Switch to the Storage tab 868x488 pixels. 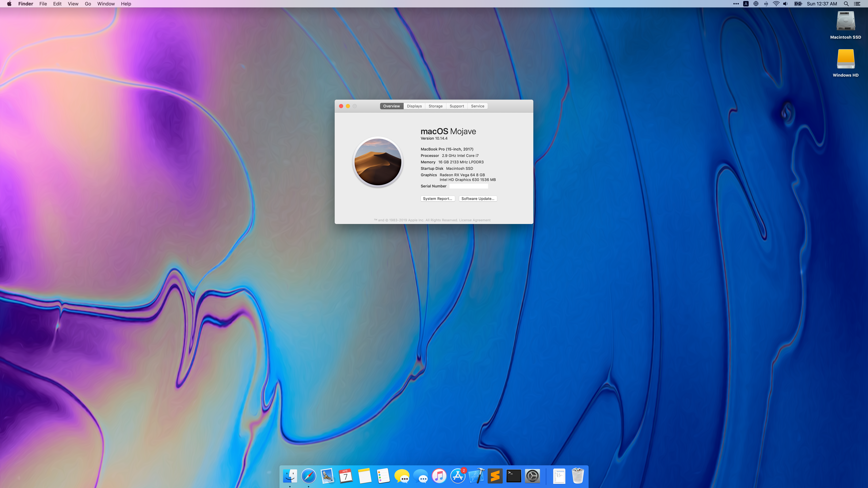(x=435, y=106)
